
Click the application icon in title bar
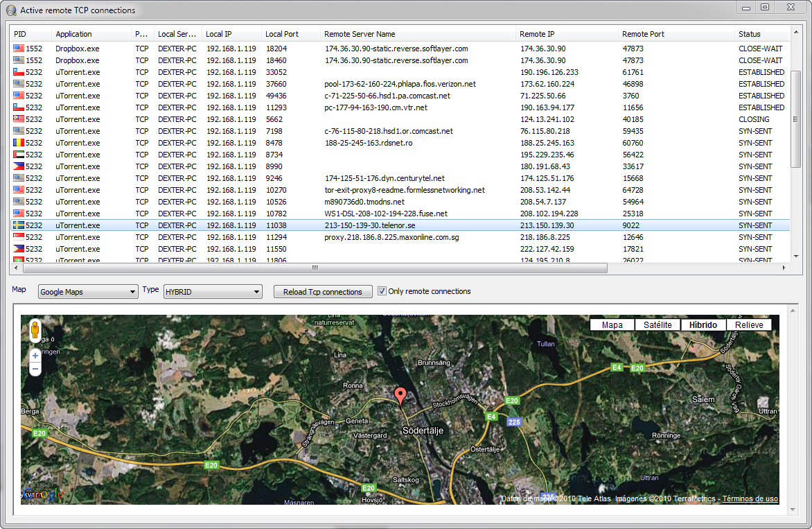[x=10, y=10]
